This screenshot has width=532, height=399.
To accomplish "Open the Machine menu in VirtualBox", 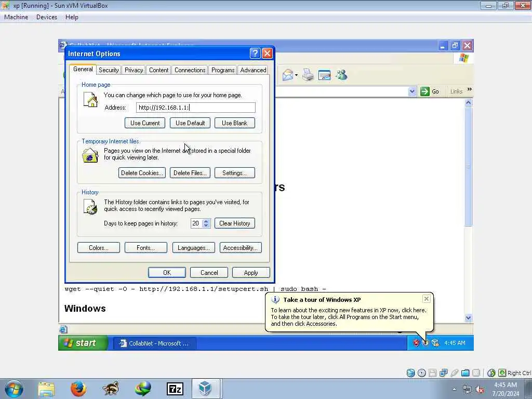I will click(x=16, y=17).
